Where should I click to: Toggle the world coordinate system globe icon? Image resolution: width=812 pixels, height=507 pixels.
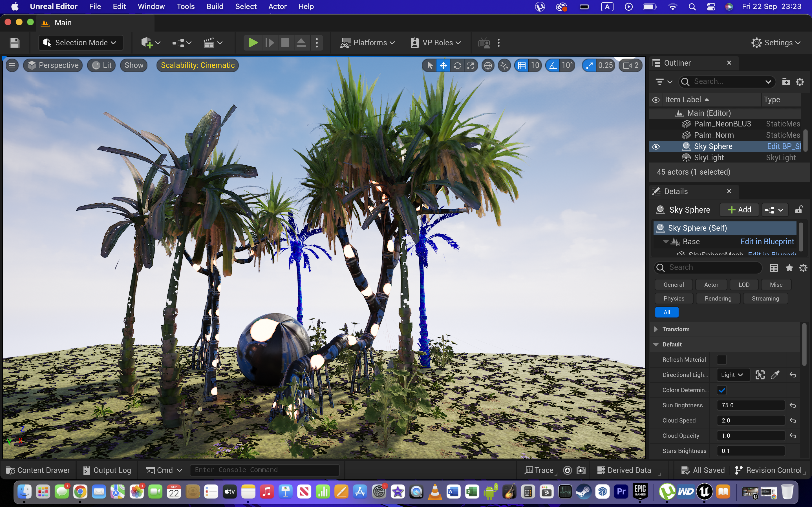488,65
